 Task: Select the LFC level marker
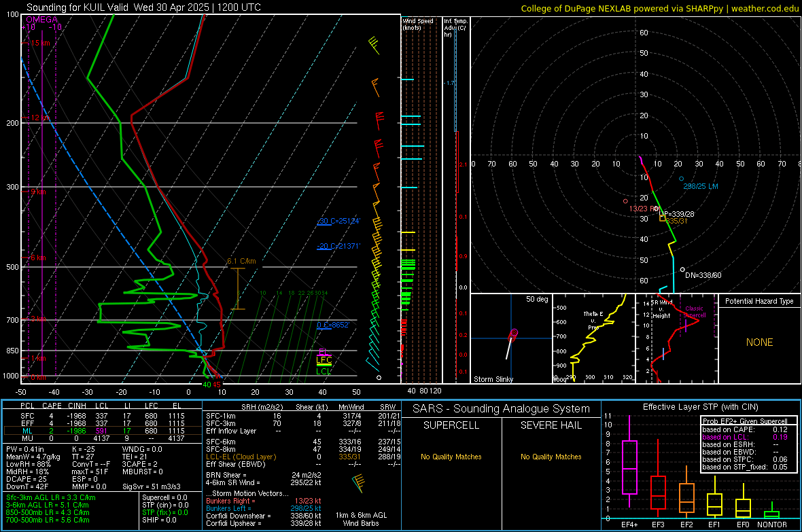(x=324, y=360)
